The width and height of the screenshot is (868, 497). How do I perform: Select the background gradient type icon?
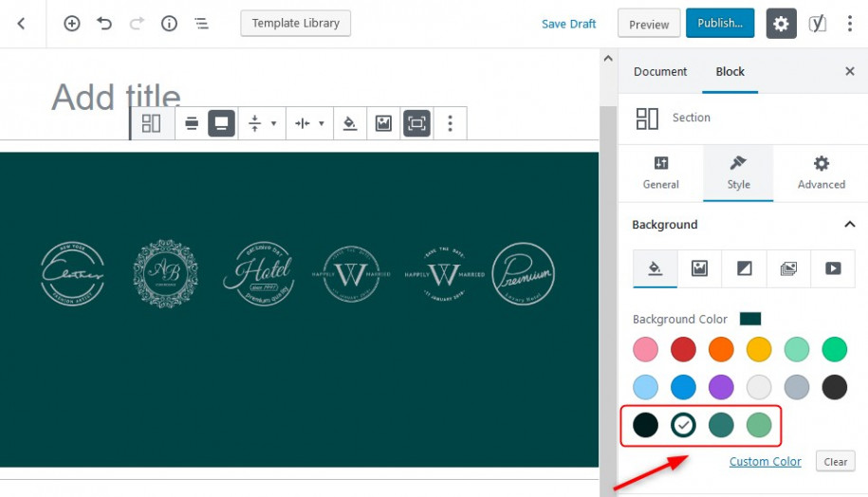(744, 268)
